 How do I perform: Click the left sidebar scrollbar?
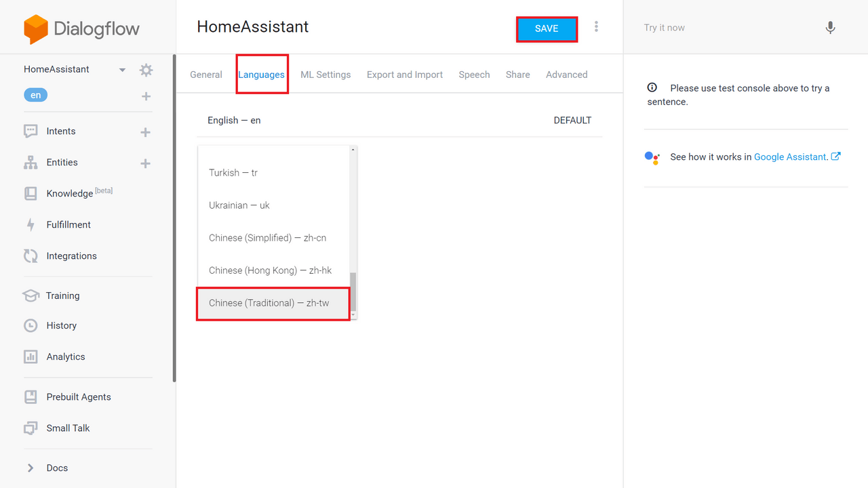(x=174, y=218)
